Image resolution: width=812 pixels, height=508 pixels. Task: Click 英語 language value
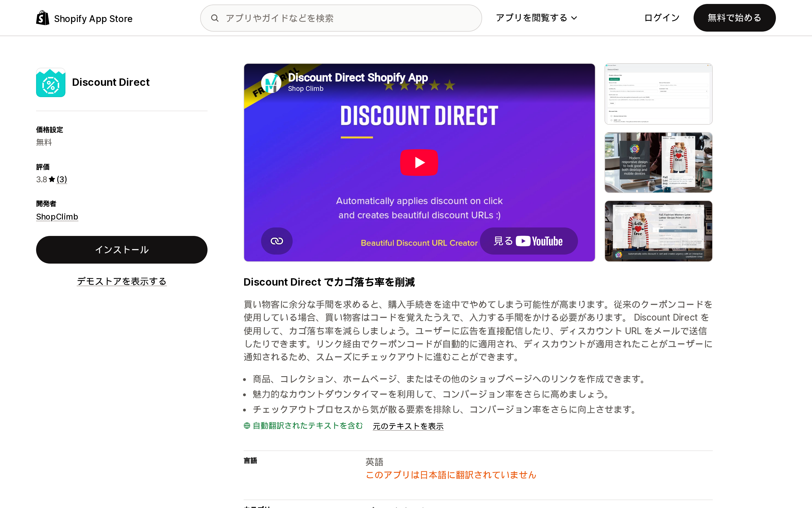point(374,462)
